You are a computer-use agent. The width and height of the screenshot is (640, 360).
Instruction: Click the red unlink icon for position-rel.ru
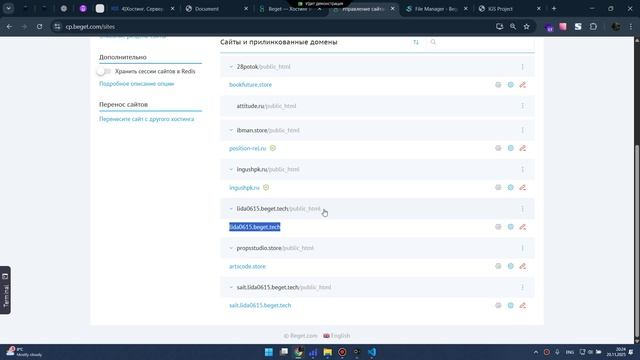coord(523,148)
